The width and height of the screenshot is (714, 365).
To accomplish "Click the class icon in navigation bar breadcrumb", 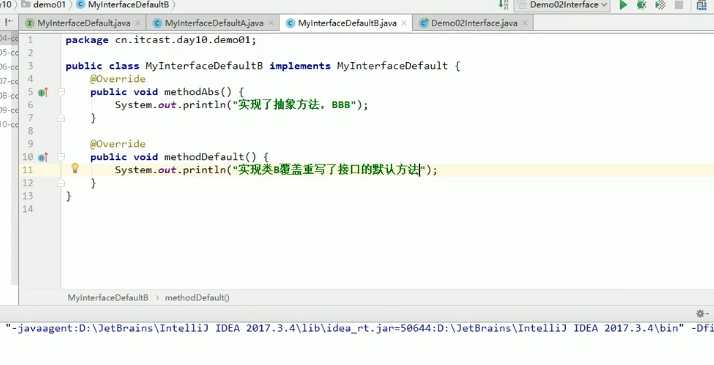I will (81, 5).
